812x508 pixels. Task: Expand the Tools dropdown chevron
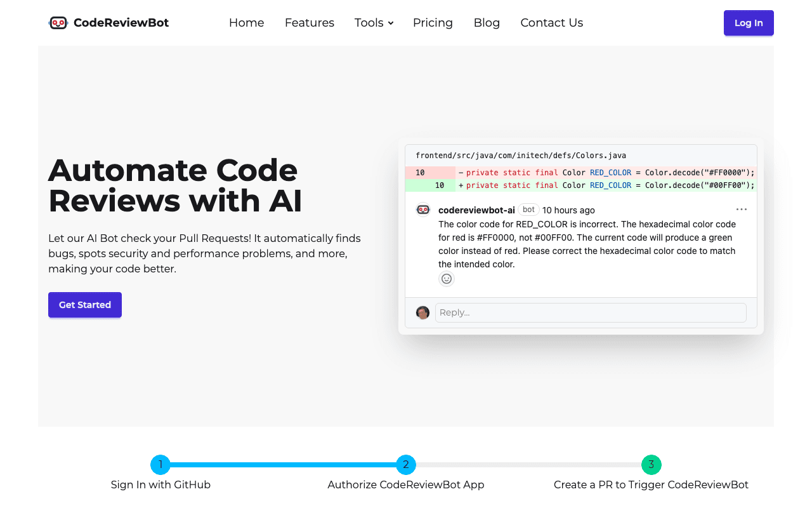391,23
